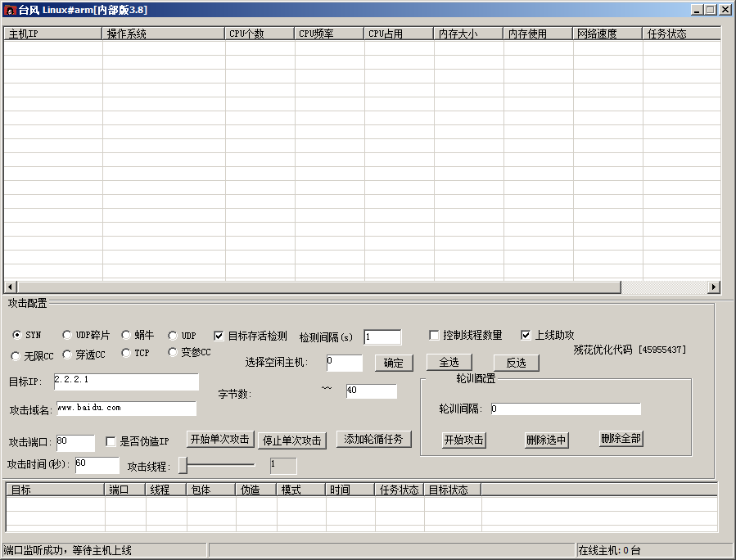Uncheck the 目标存活检测 checkbox
This screenshot has height=560, width=736.
219,336
